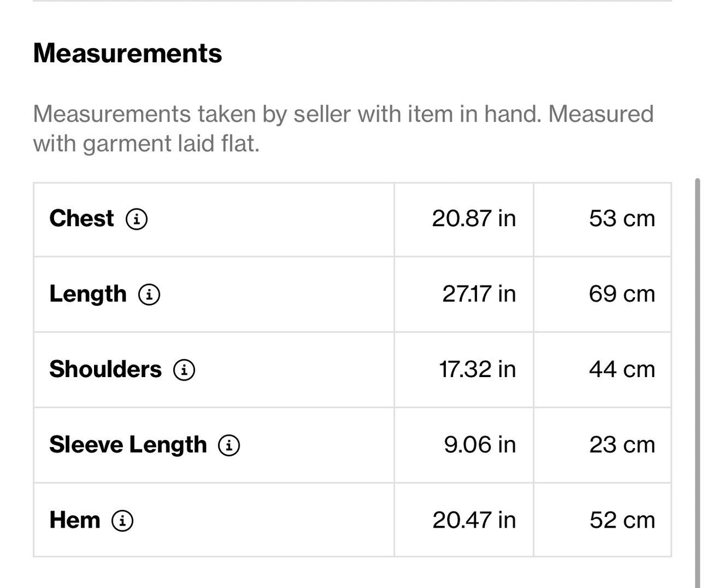Open the Sleeve Length info icon
The height and width of the screenshot is (588, 705).
[229, 446]
